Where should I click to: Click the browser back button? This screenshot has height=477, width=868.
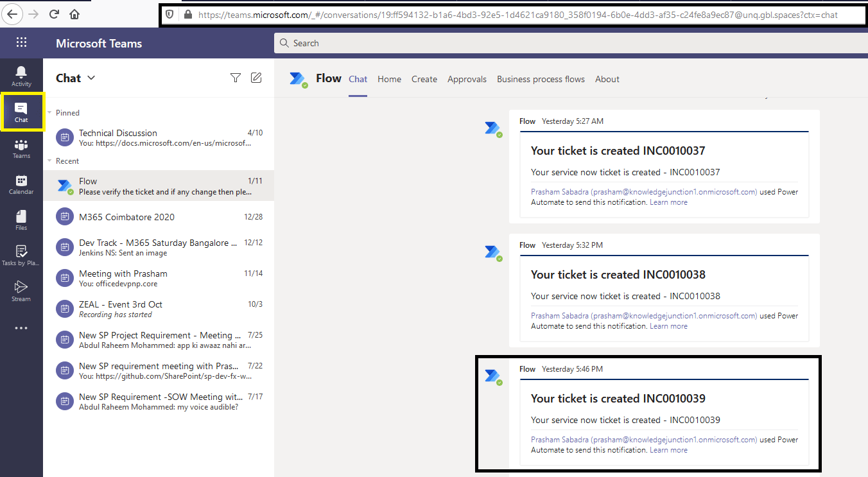(13, 13)
